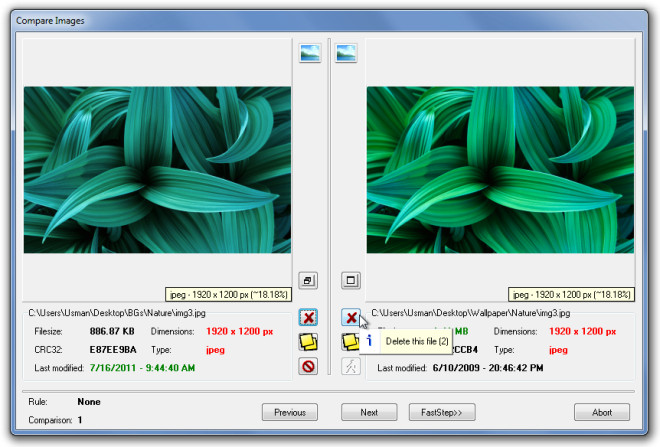Open left image in external viewer icon
Viewport: 660px width, 447px height.
[310, 53]
